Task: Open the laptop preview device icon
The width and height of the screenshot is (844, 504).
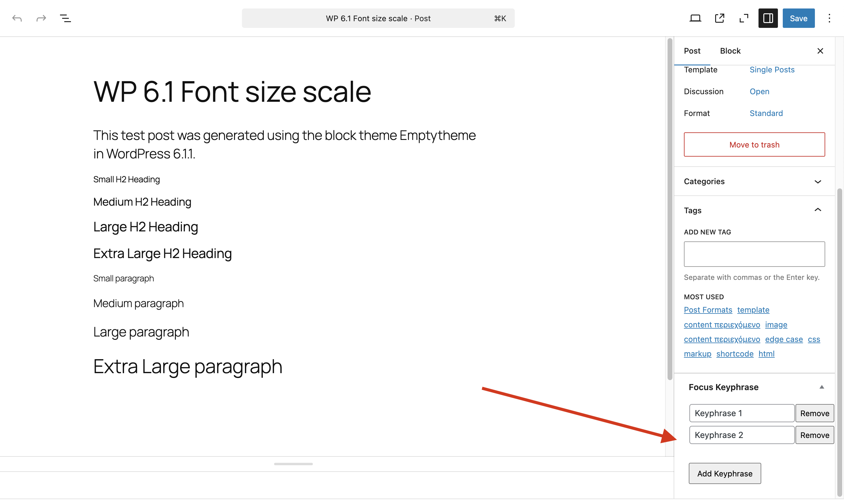Action: pos(695,18)
